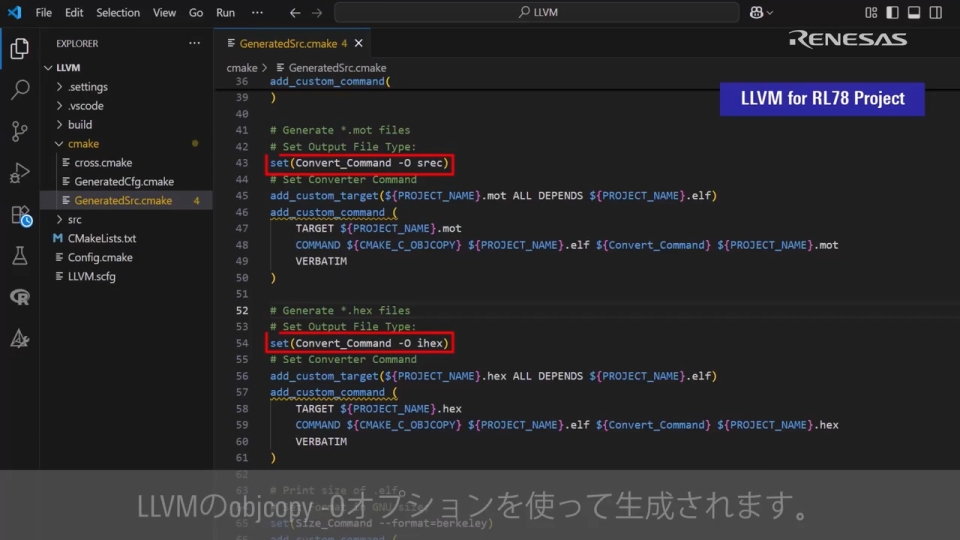
Task: Open Explorer more actions ellipsis
Action: 194,44
